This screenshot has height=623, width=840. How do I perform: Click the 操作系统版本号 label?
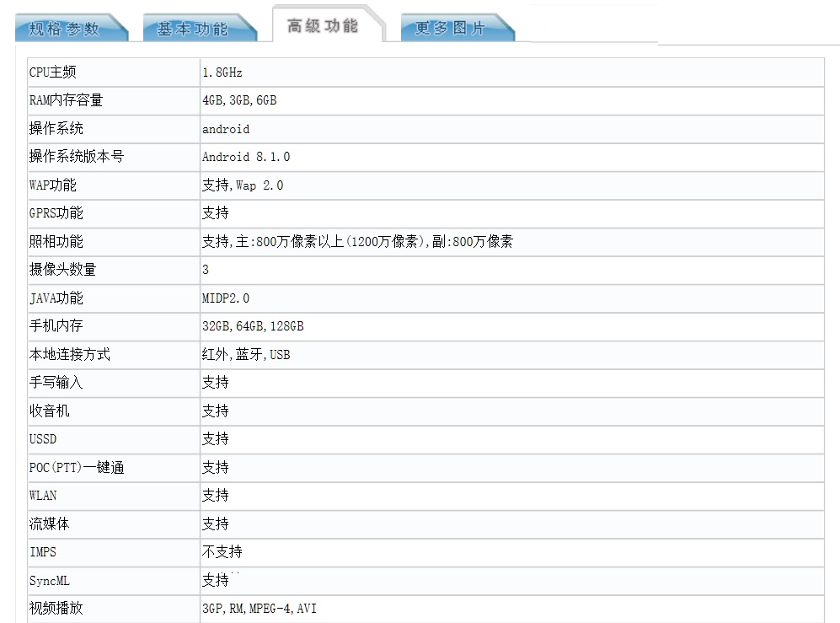77,157
